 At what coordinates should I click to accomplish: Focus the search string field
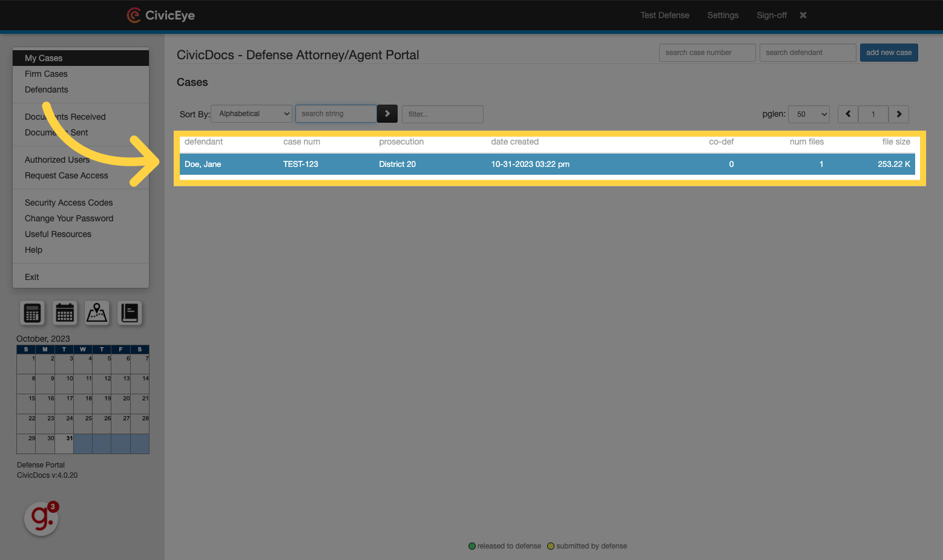[x=336, y=114]
